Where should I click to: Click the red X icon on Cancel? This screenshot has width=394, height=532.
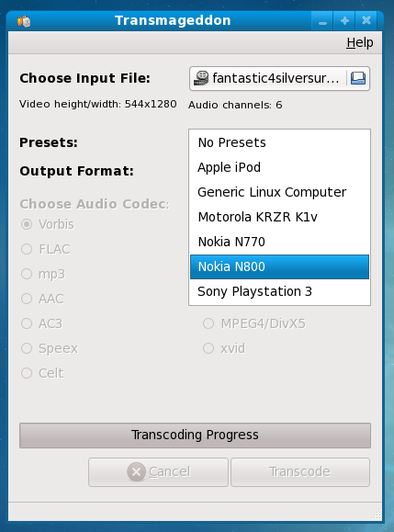click(136, 471)
